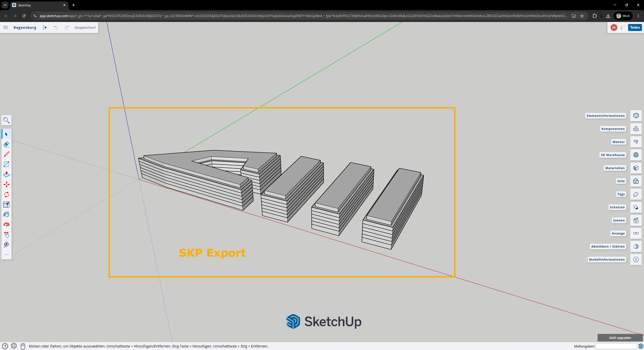Choose the Pan hand tool

(7, 235)
